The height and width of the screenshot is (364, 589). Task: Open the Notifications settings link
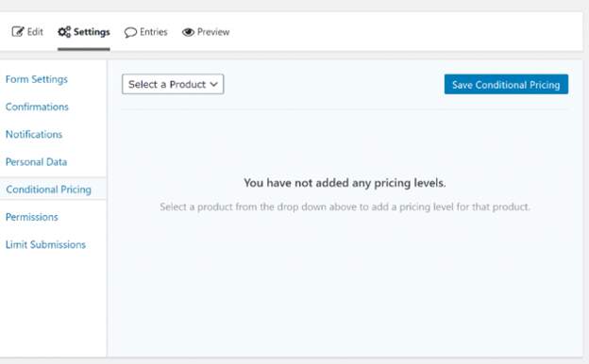click(x=34, y=134)
